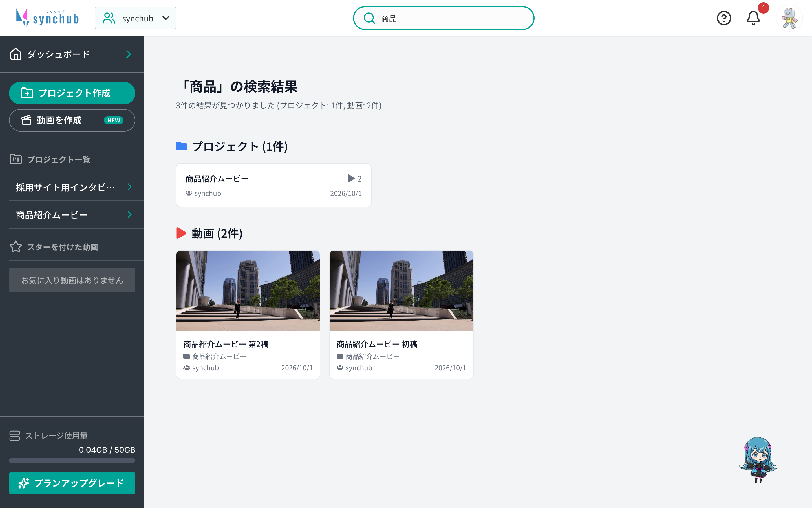The height and width of the screenshot is (508, 812).
Task: Click folder label under 第2稿 video card
Action: pos(215,356)
